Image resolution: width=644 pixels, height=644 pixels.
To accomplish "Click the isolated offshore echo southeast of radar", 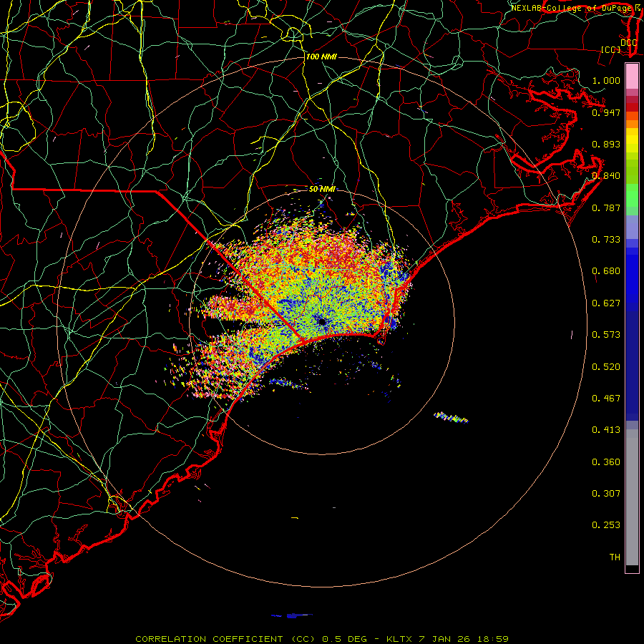I will coord(451,418).
